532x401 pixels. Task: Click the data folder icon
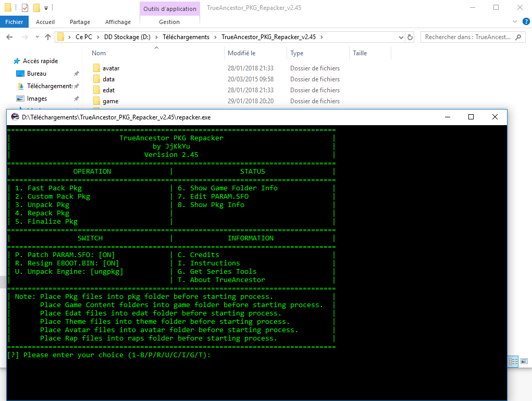(x=96, y=79)
